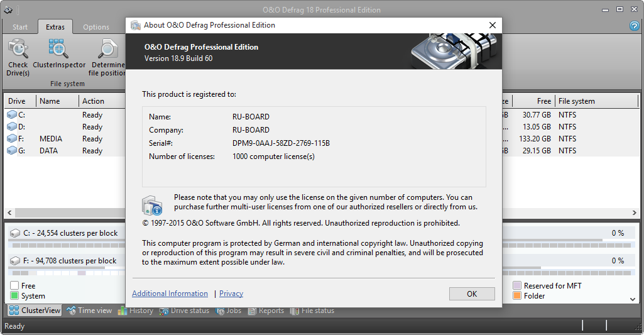Click the F: cluster block drive icon
Screen dimensions: 644x335
(x=15, y=261)
